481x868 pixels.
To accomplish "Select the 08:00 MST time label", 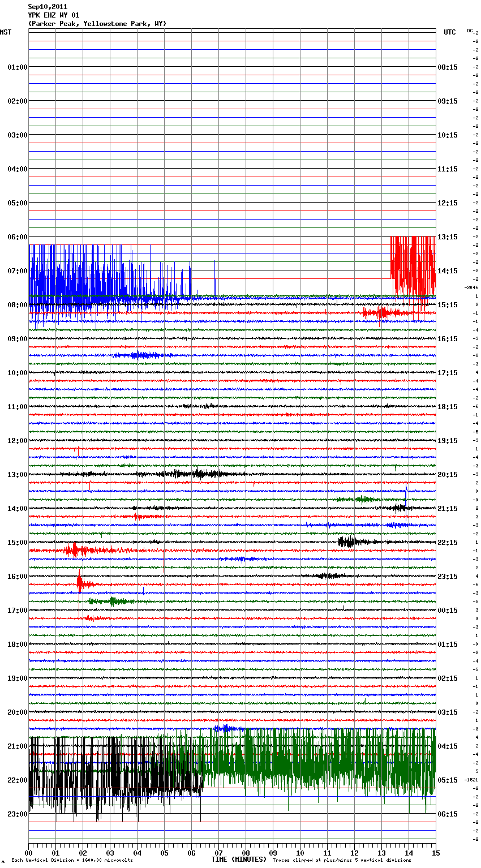I will click(x=18, y=305).
